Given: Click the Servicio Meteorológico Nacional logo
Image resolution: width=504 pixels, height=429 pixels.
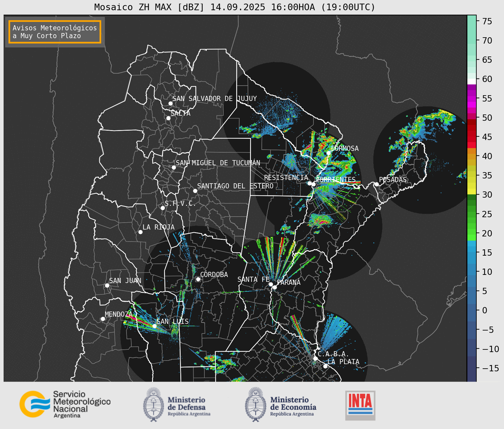Looking at the screenshot, I should [x=65, y=404].
